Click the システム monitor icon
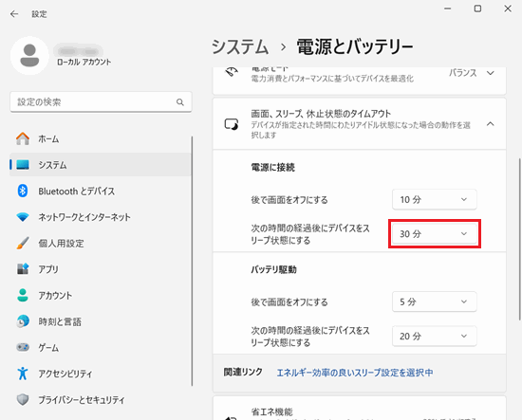Screen dimensions: 522x420 click(x=23, y=165)
